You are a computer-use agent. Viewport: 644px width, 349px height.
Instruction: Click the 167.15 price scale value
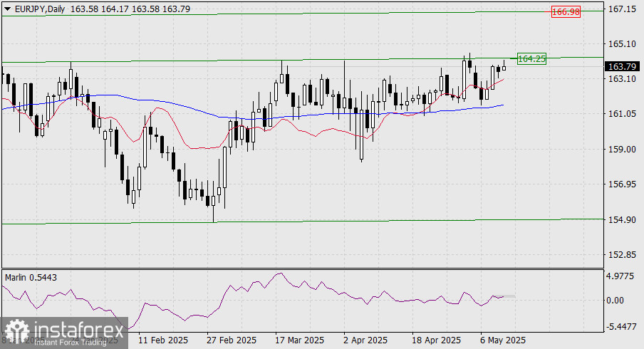[x=622, y=9]
